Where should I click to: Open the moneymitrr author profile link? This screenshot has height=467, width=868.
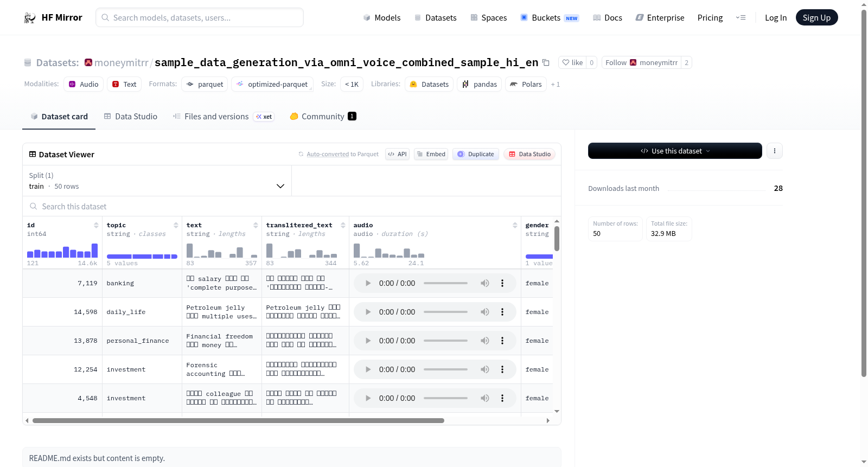122,63
